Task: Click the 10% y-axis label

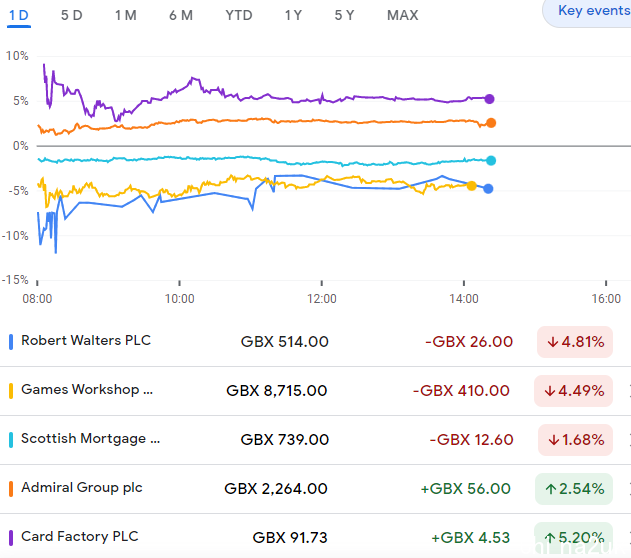Action: click(x=17, y=56)
